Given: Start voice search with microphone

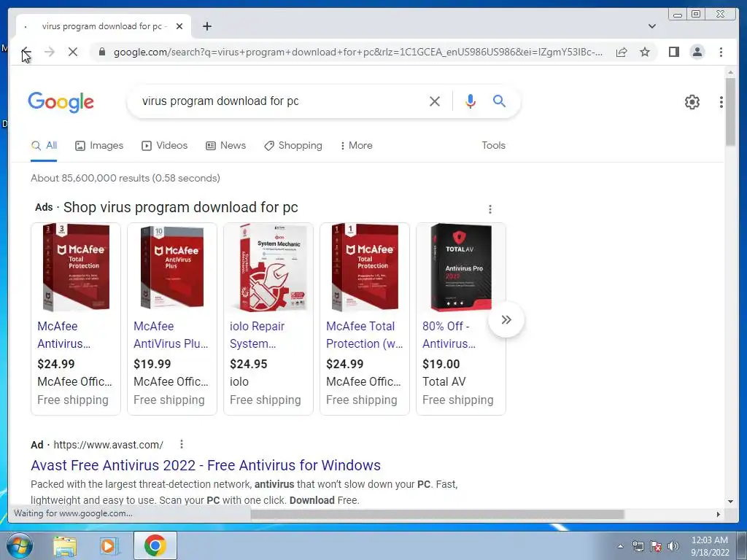Looking at the screenshot, I should (471, 101).
